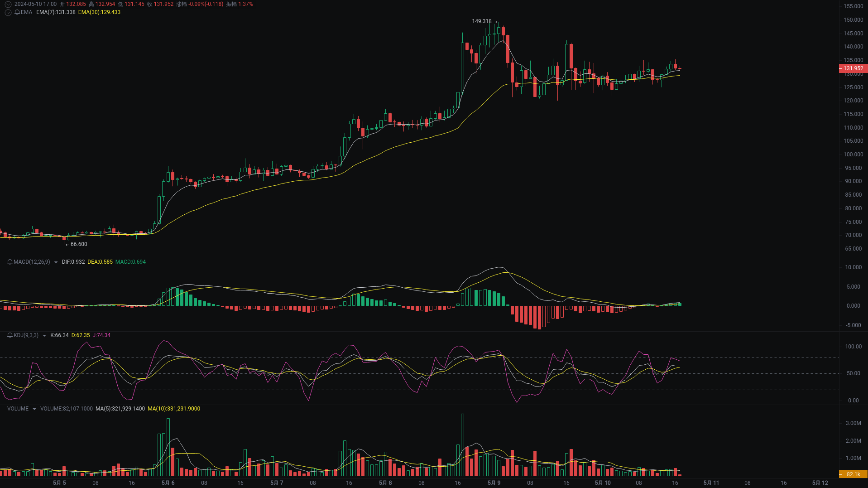Click the yellow DEA:0.585 colored value
Image resolution: width=868 pixels, height=488 pixels.
(100, 262)
